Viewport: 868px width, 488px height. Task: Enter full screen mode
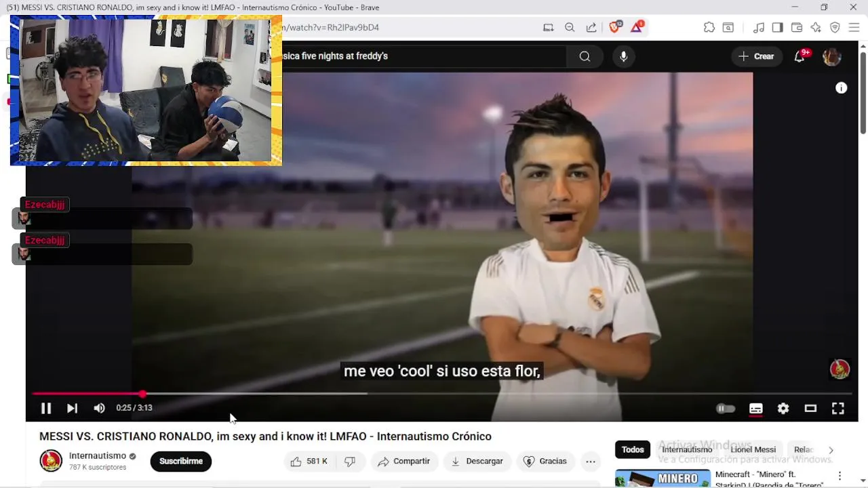click(838, 408)
